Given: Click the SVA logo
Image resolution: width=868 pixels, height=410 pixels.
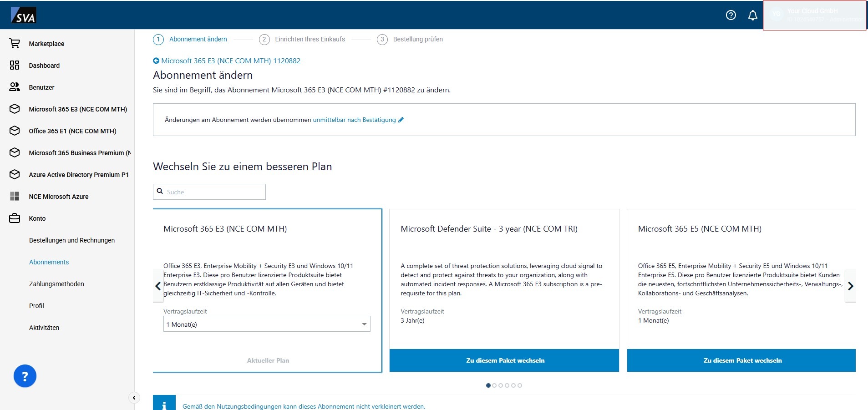Looking at the screenshot, I should [x=24, y=15].
